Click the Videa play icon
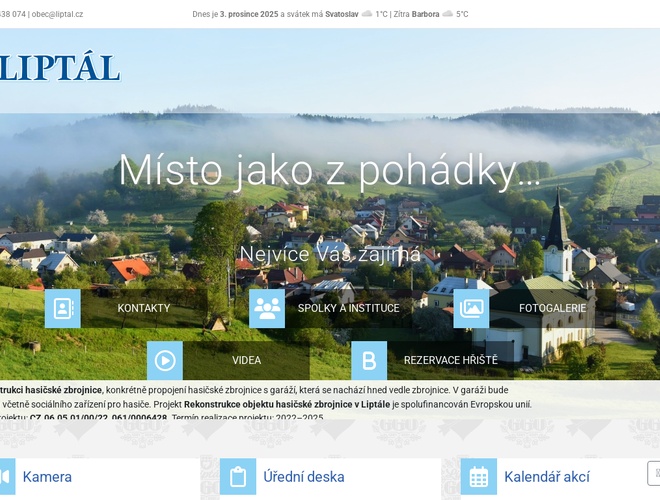Screen dimensions: 660x500 click(165, 360)
